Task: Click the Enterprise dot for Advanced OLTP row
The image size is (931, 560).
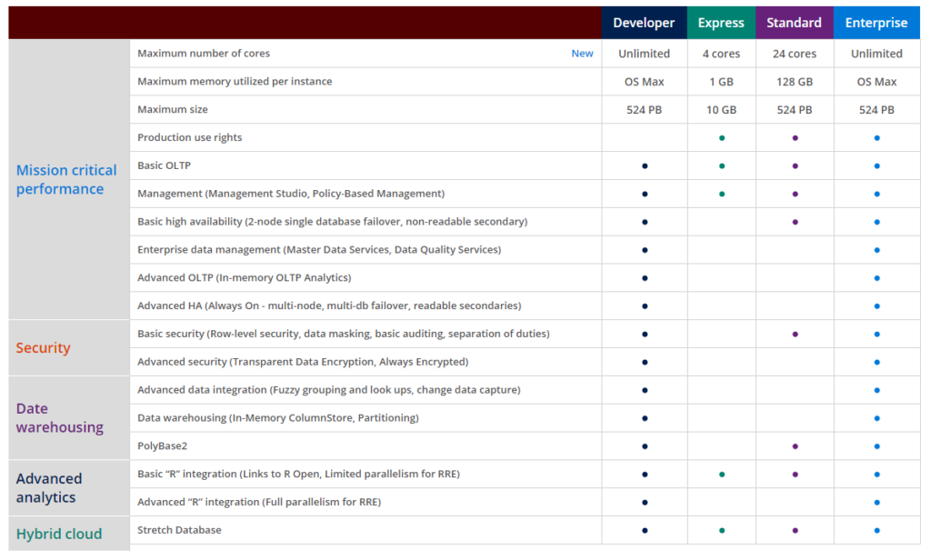Action: pyautogui.click(x=876, y=277)
